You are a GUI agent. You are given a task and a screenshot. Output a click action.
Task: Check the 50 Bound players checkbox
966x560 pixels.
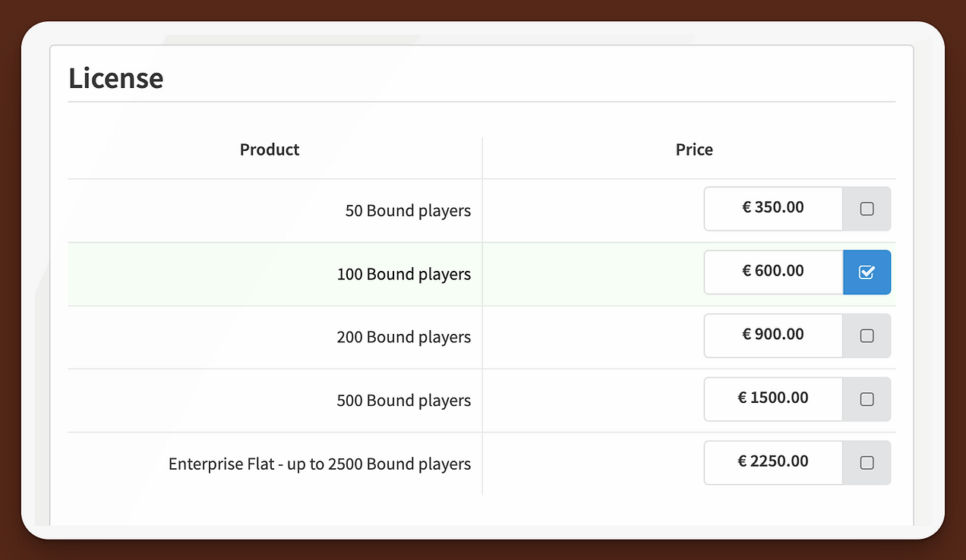point(867,209)
